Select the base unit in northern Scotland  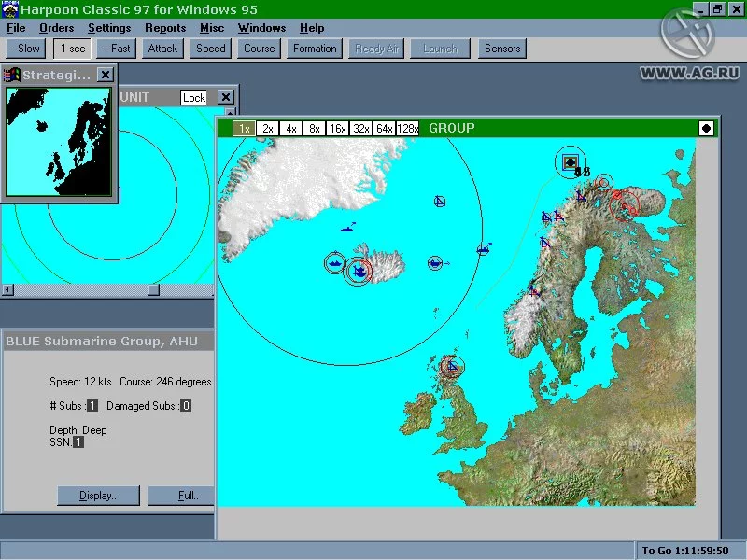click(x=452, y=366)
